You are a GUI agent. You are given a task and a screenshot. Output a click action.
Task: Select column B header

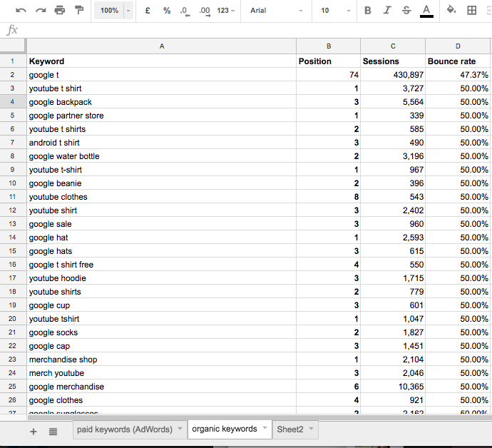(329, 46)
